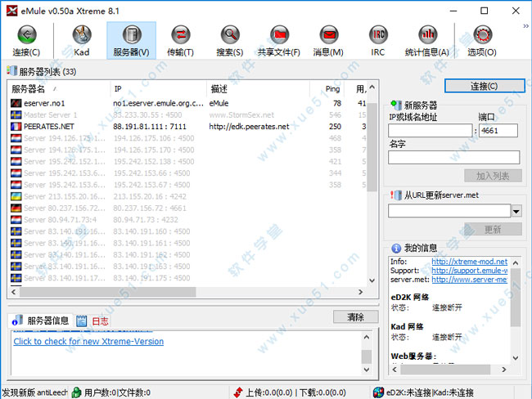
Task: Click the flag icon of Server 213.155.20.16
Action: pos(16,196)
